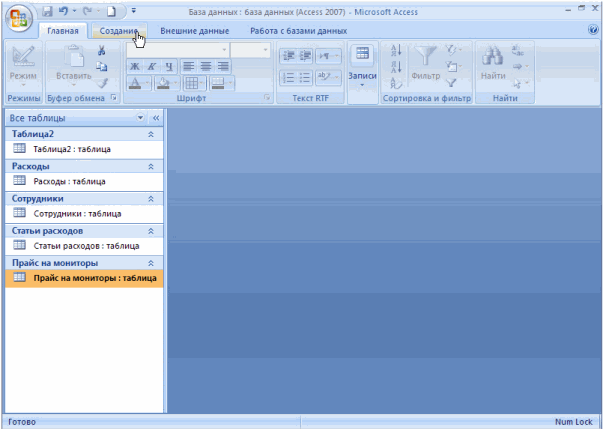Viewport: 603px width, 429px height.
Task: Switch to the Создание tab
Action: (118, 31)
